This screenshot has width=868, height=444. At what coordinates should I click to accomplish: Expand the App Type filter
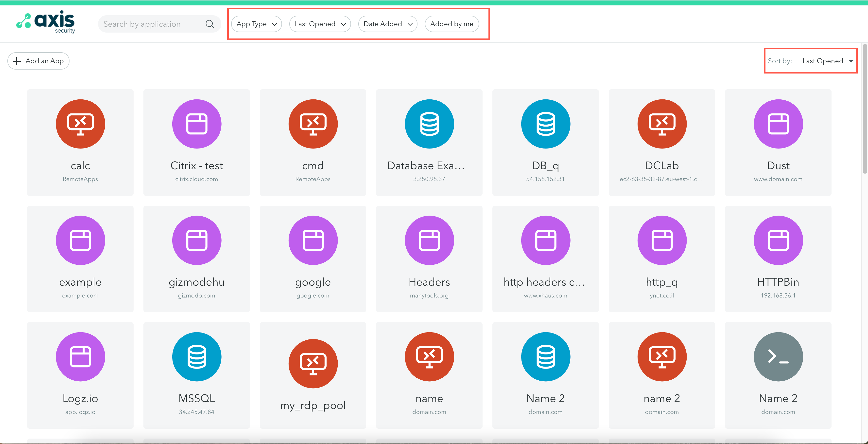pos(256,24)
